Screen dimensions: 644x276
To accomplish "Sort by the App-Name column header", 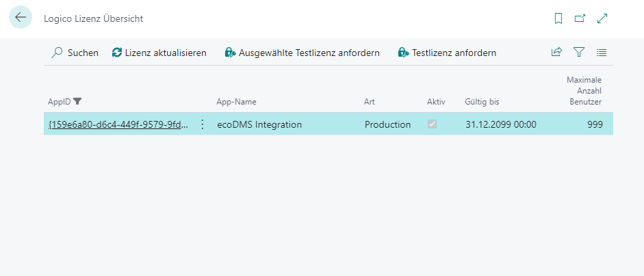I will [x=236, y=102].
